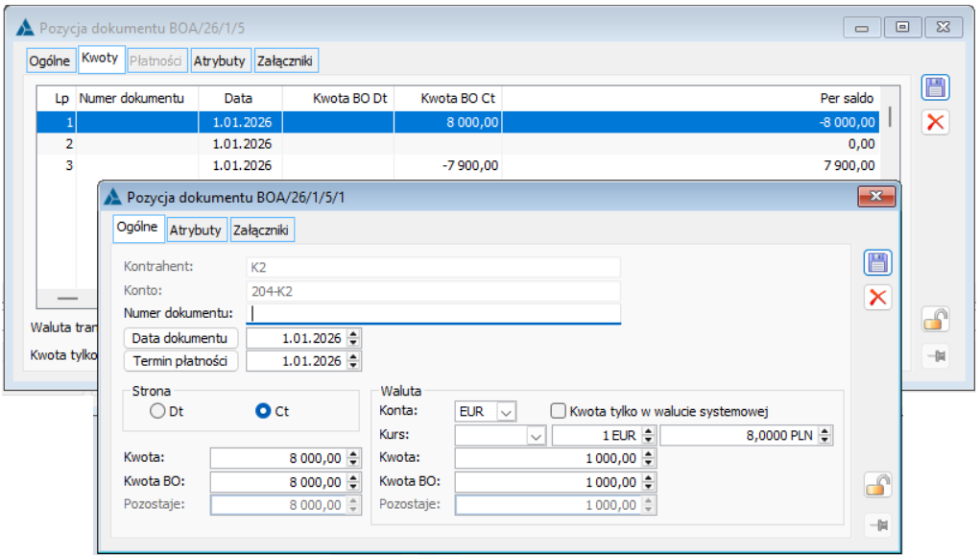Click the padlock icon in the BOA/26/1/5 window
Screen dimensions: 980x556
(936, 320)
